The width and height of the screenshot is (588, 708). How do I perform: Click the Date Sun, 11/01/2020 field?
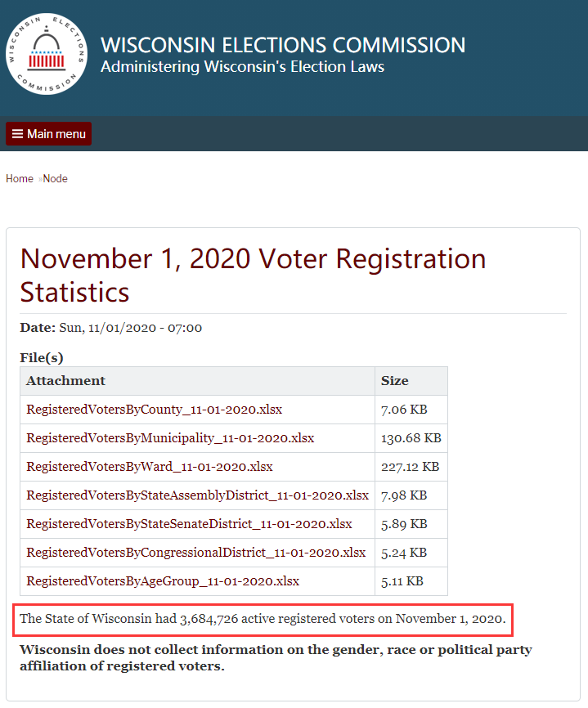(111, 328)
